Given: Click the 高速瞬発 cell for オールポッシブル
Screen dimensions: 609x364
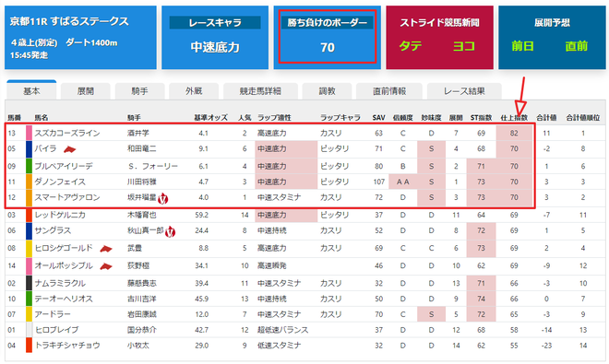Looking at the screenshot, I should coord(272,265).
